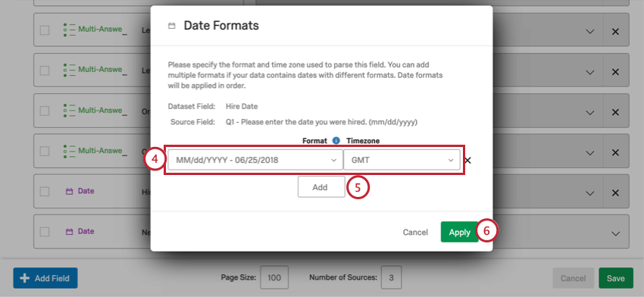Click the purple calendar icon on the last Date row
Viewport: 644px width, 297px height.
[x=70, y=232]
